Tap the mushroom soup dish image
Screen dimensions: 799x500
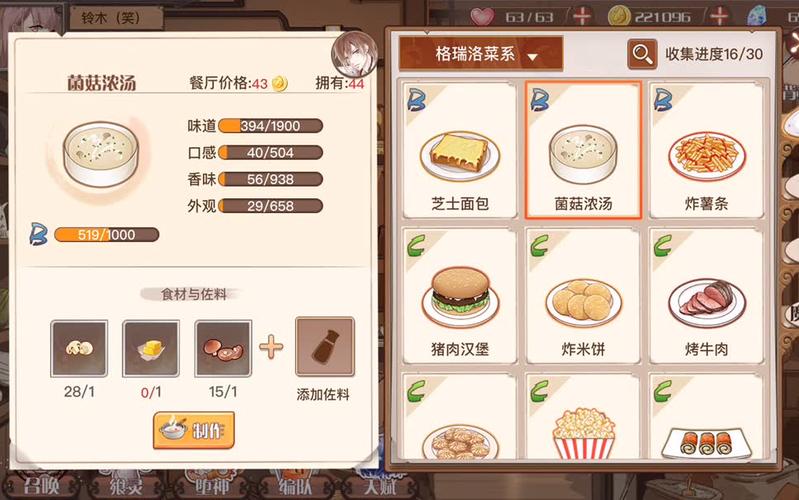coord(100,154)
